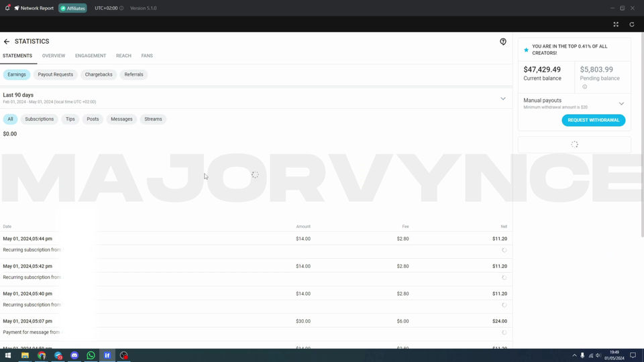Filter earnings by Streams
Image resolution: width=644 pixels, height=362 pixels.
(x=153, y=119)
